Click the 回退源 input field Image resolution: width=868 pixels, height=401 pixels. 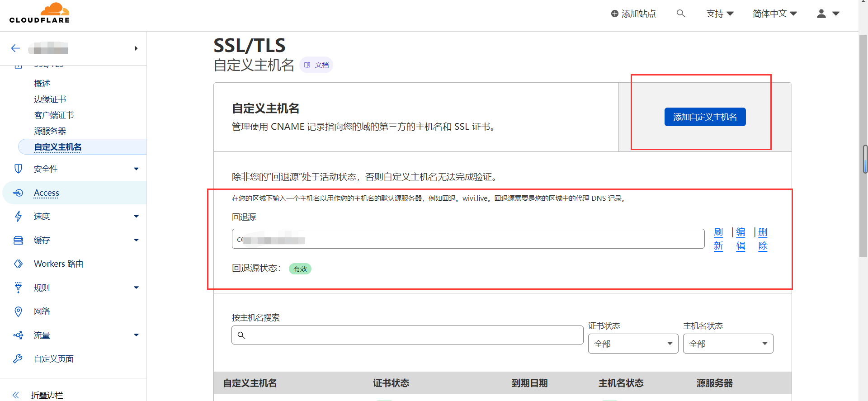tap(468, 239)
